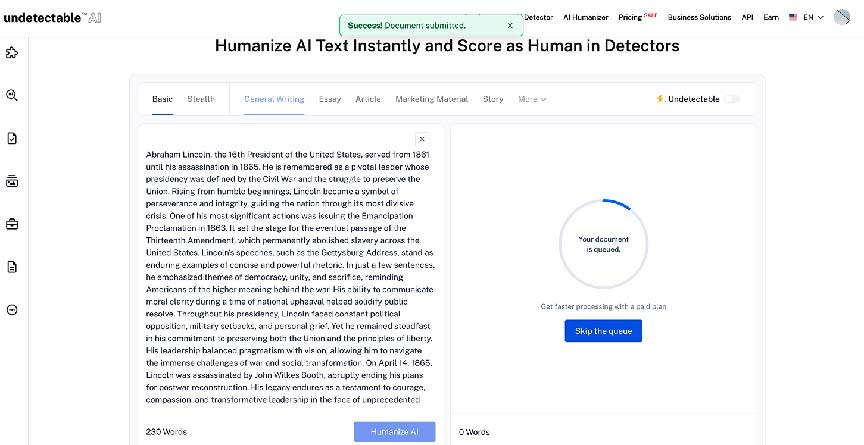This screenshot has width=864, height=445.
Task: Click the circular queue progress indicator
Action: click(603, 244)
